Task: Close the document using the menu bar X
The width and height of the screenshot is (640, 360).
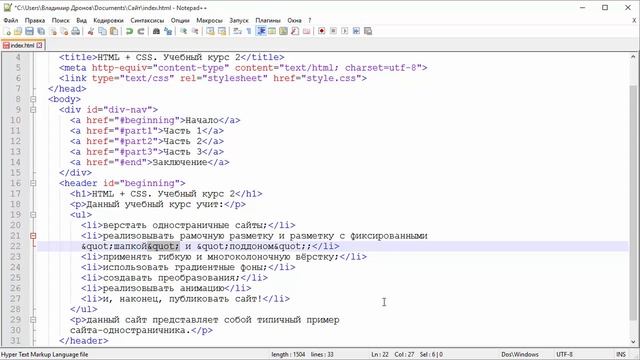Action: point(634,20)
